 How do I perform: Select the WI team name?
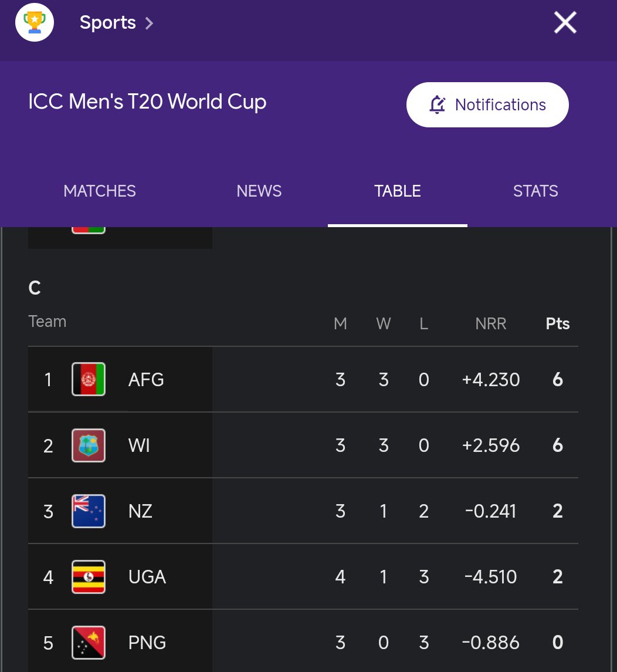139,445
